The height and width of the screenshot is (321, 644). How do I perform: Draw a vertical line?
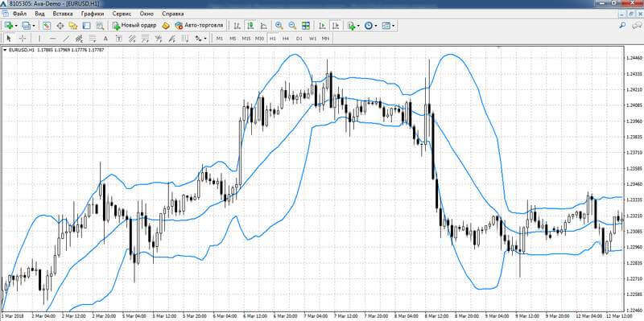point(39,38)
